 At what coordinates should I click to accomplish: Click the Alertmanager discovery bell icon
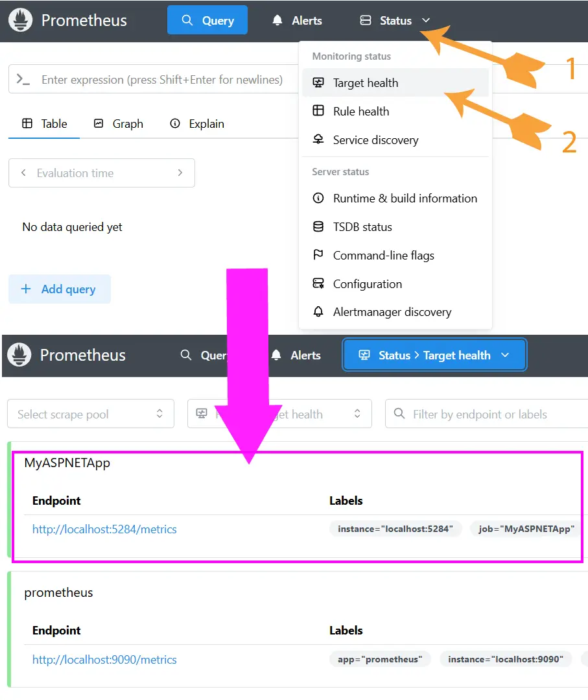tap(318, 311)
